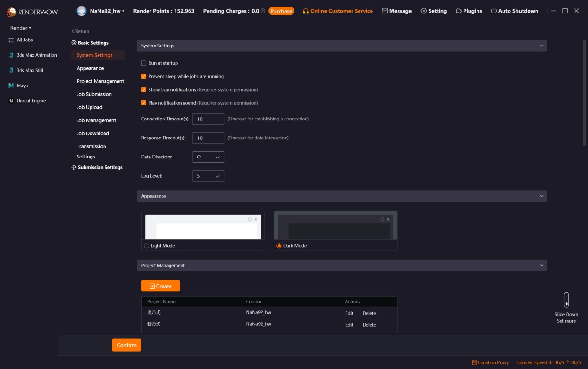This screenshot has height=369, width=588.
Task: Click the headset Online Customer Service icon
Action: point(306,11)
